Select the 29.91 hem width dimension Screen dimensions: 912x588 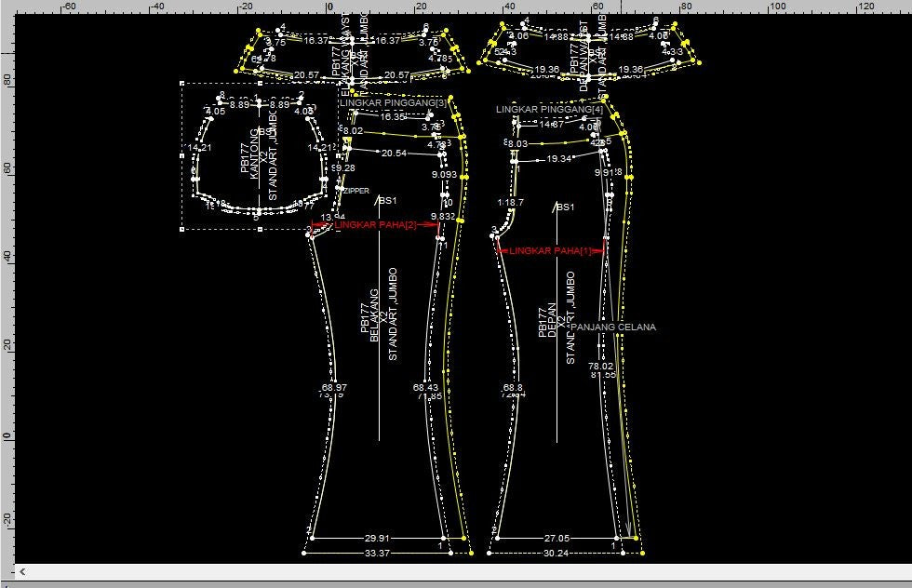[377, 538]
